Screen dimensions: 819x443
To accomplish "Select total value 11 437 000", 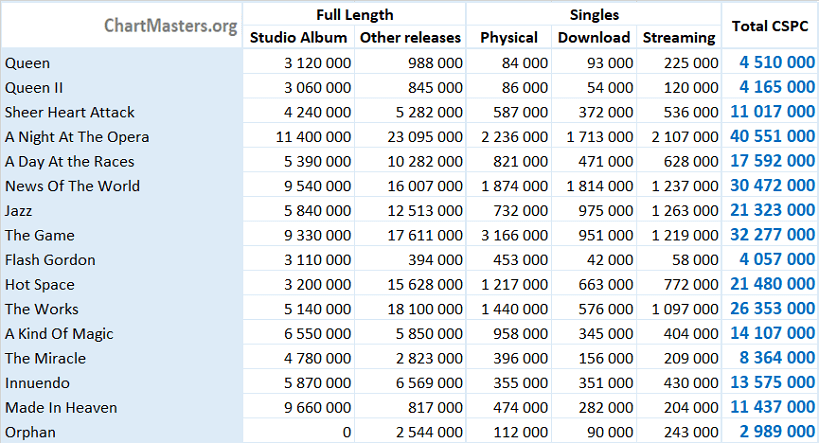I will point(773,407).
